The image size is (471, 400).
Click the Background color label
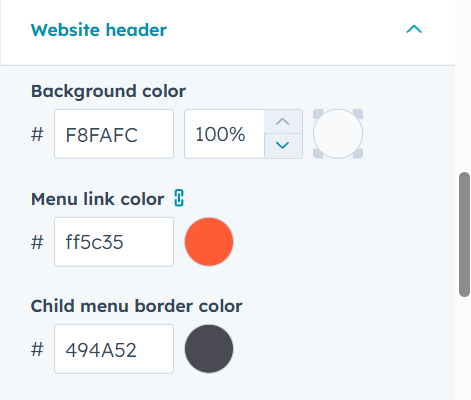[x=108, y=91]
